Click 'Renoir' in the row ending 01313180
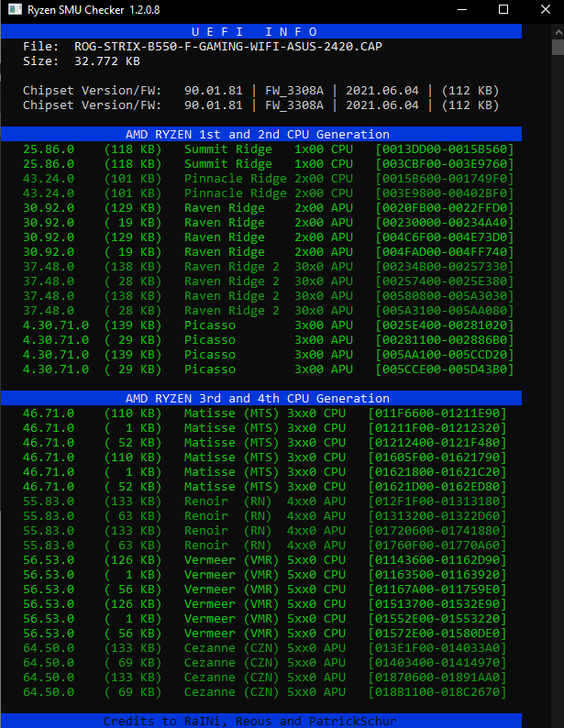The width and height of the screenshot is (564, 728). tap(206, 502)
